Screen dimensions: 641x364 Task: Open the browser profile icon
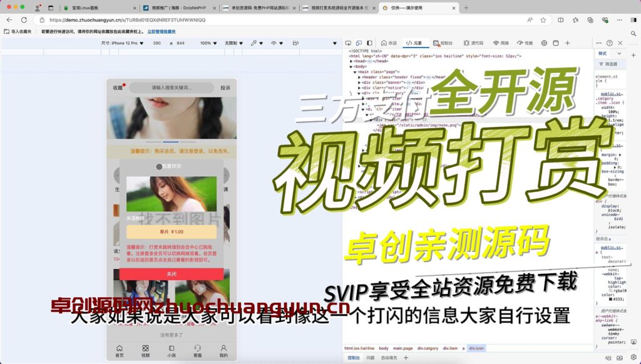(x=38, y=8)
